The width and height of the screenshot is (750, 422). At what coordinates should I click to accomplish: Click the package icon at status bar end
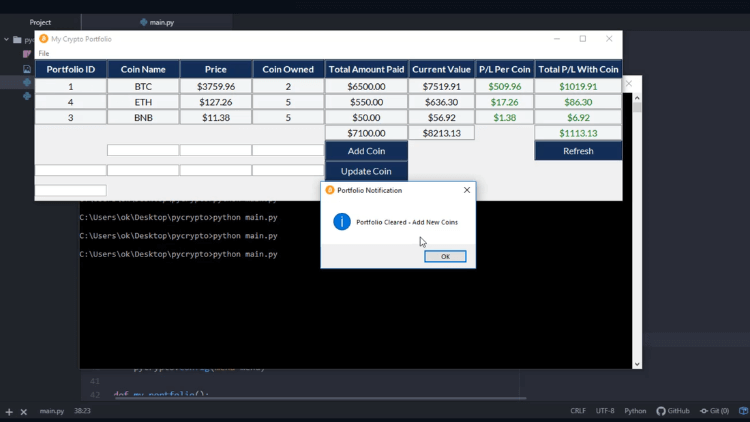coord(743,411)
